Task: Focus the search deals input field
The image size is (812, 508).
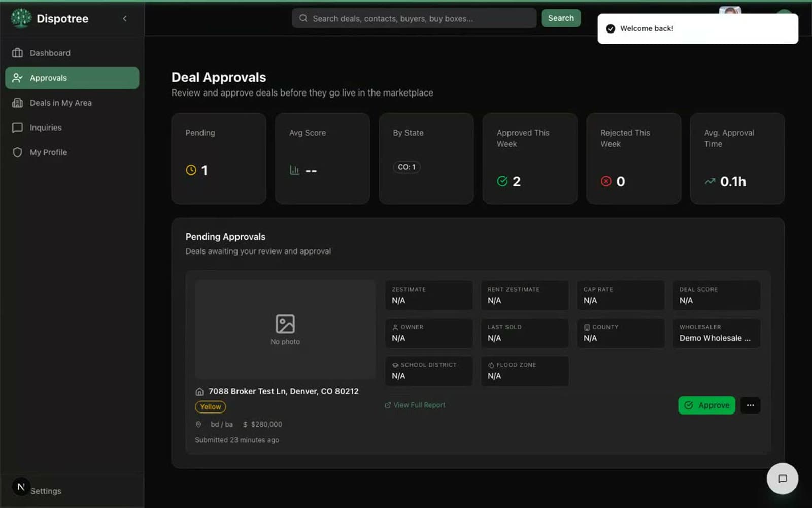Action: [x=414, y=18]
